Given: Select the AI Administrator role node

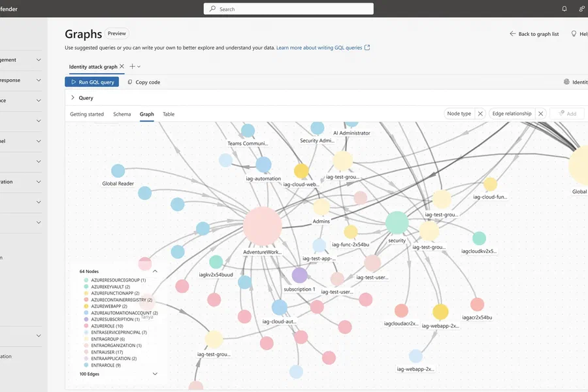Looking at the screenshot, I should [351, 124].
